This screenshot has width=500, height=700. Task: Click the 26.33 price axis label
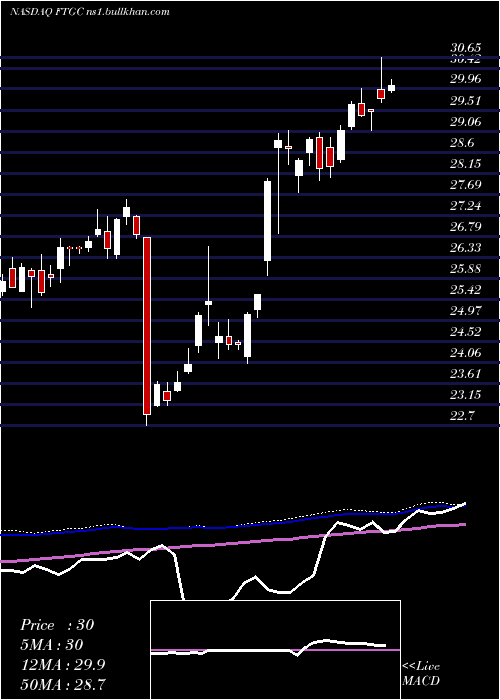coord(466,248)
